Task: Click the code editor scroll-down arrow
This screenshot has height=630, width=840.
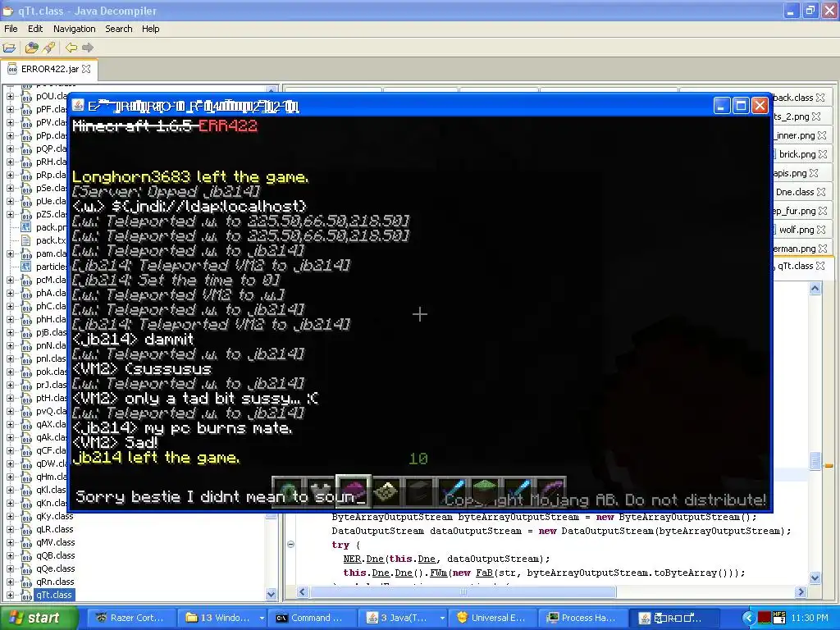Action: [815, 577]
